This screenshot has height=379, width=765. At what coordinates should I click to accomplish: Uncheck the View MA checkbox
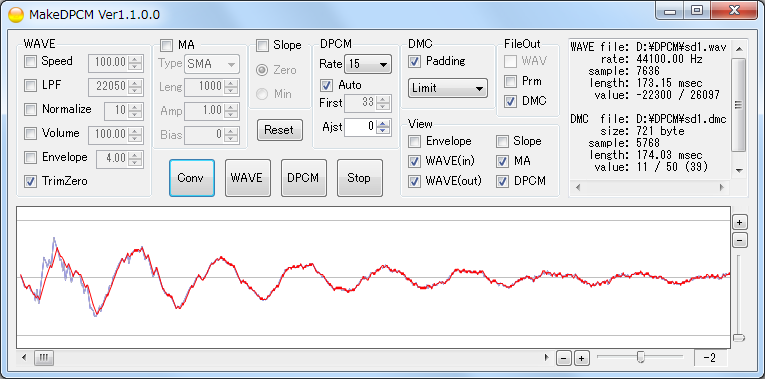(x=502, y=161)
